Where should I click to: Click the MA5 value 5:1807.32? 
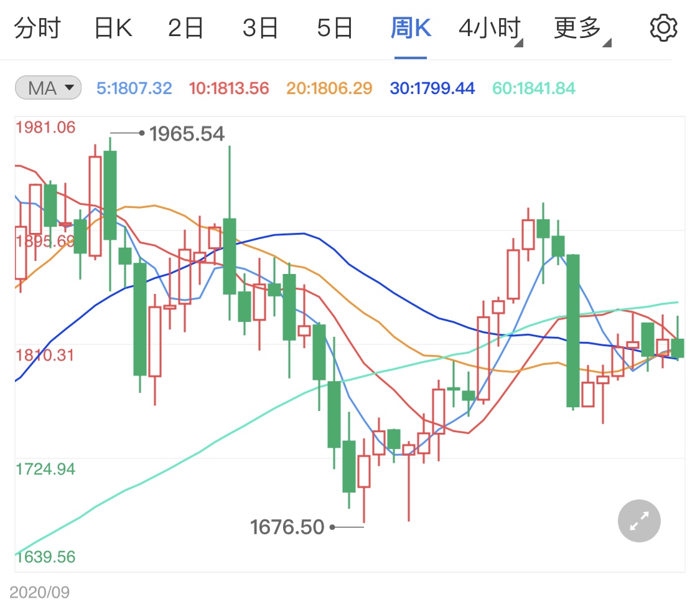[x=134, y=88]
